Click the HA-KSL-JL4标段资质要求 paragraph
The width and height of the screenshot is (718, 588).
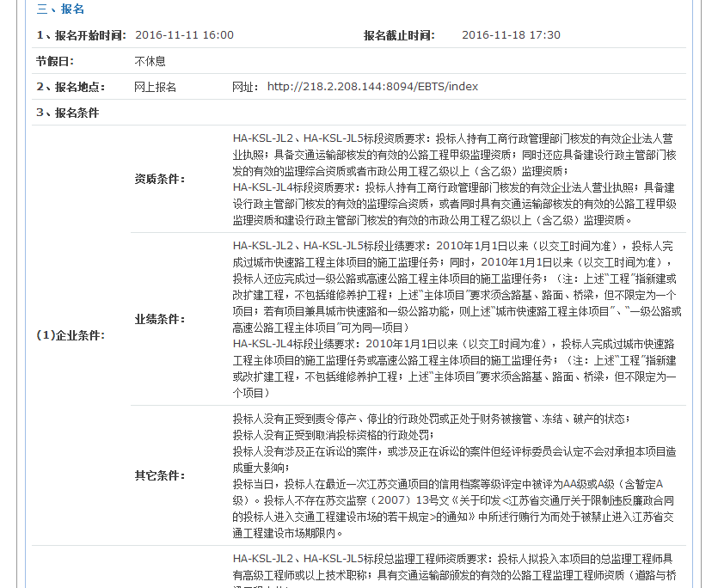coord(454,203)
